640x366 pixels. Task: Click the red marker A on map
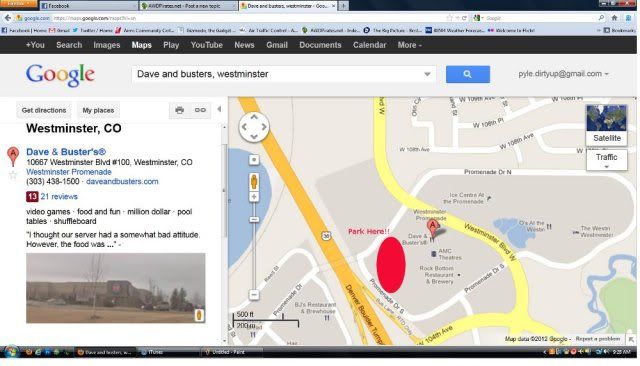click(x=433, y=227)
